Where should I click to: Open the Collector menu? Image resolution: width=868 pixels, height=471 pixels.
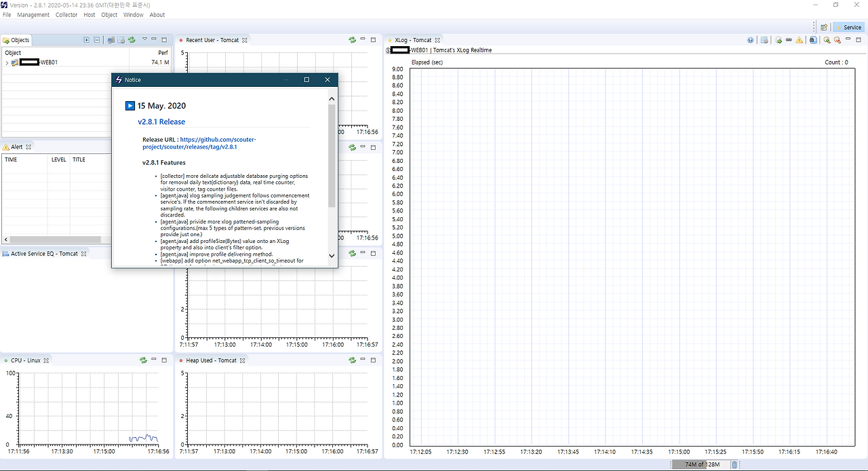[x=66, y=15]
